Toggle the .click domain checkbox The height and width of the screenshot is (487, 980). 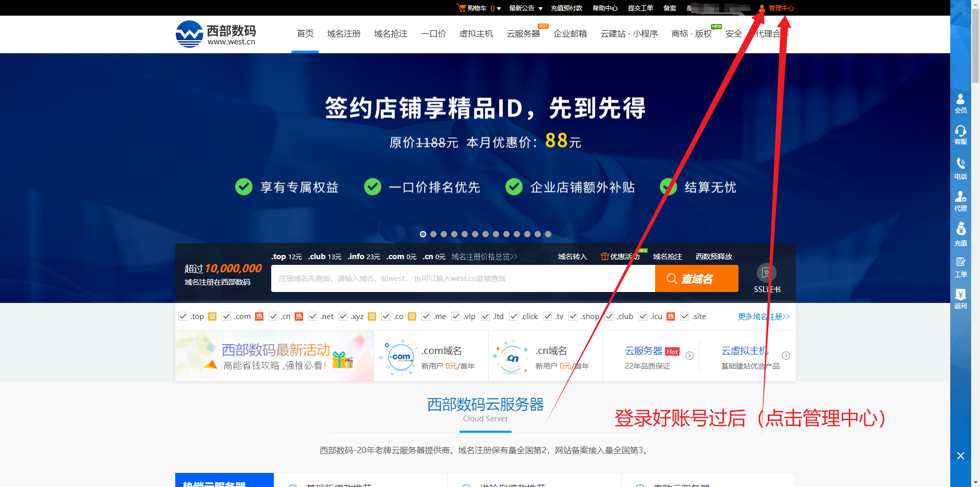click(514, 316)
